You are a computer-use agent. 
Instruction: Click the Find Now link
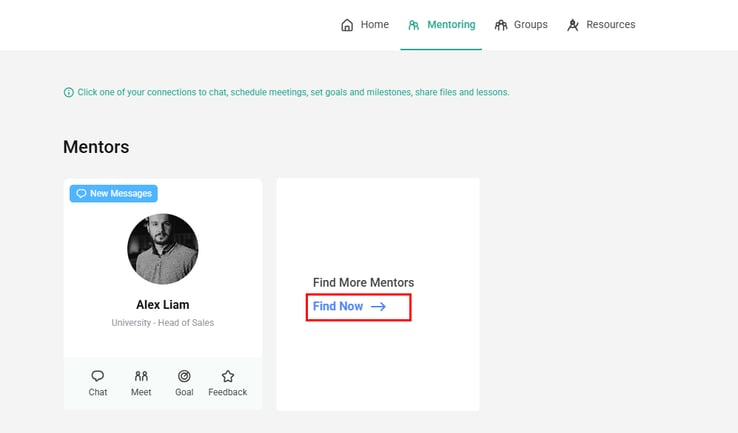click(x=338, y=307)
